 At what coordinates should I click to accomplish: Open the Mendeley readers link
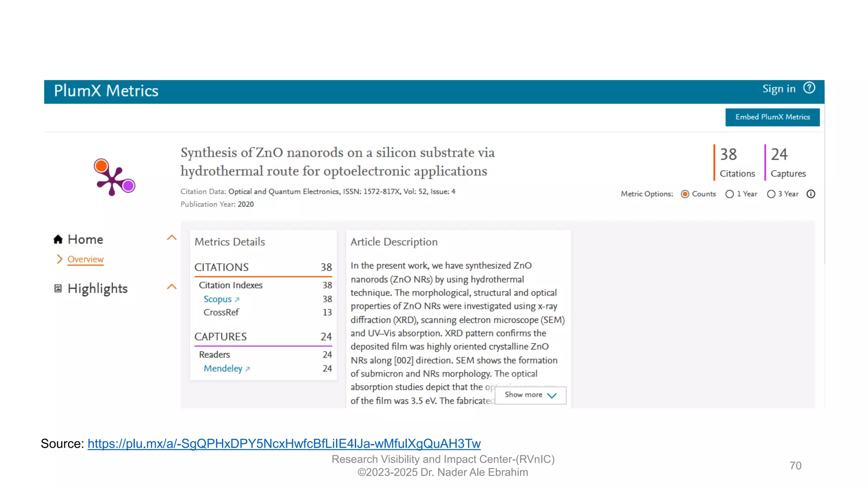coord(223,369)
